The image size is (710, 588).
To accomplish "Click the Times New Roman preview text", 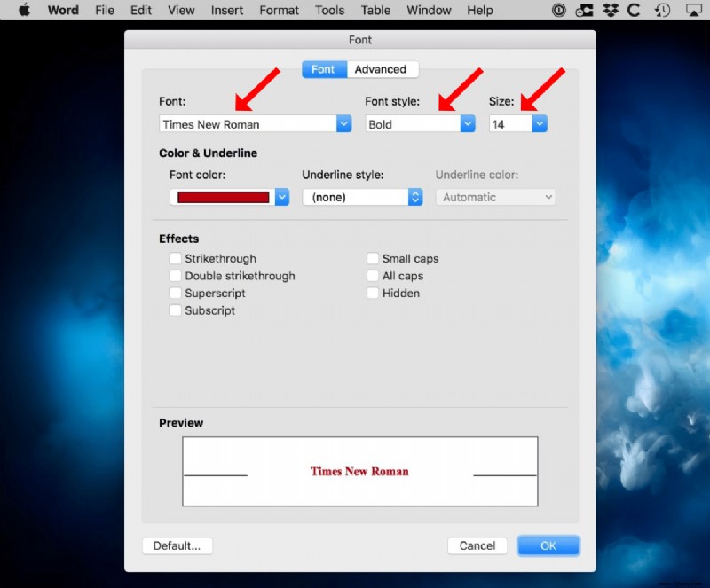I will coord(359,471).
